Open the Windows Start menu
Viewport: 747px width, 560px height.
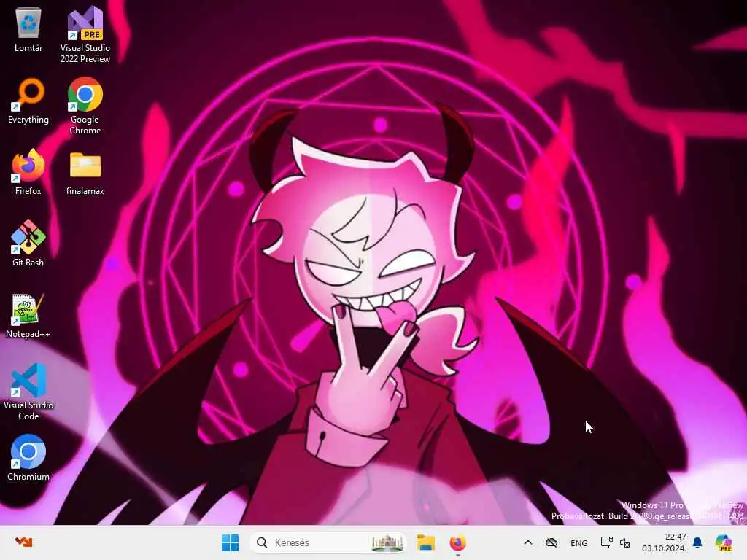[x=230, y=542]
